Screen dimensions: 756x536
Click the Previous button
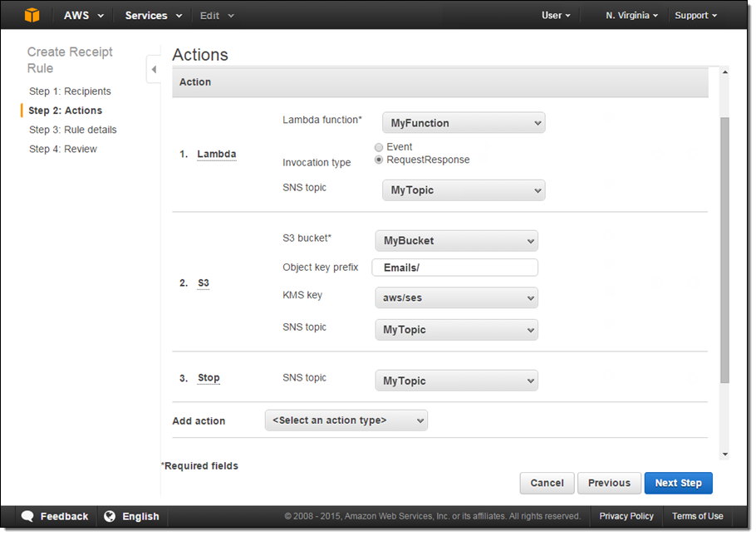pos(609,483)
